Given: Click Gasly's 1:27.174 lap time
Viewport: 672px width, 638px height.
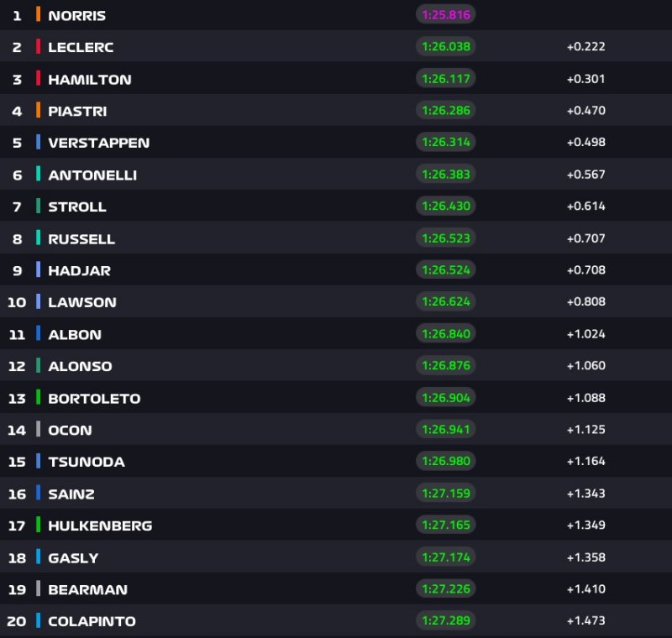Looking at the screenshot, I should pos(445,557).
